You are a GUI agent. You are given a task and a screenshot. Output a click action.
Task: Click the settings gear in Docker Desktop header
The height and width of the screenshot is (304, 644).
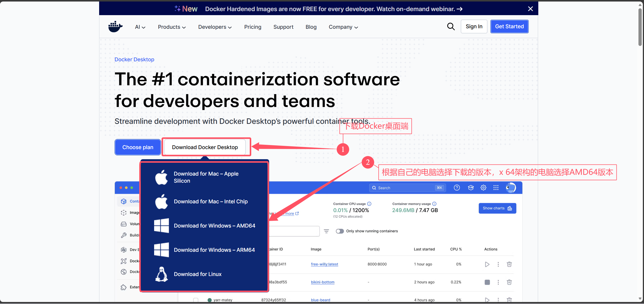(x=483, y=188)
